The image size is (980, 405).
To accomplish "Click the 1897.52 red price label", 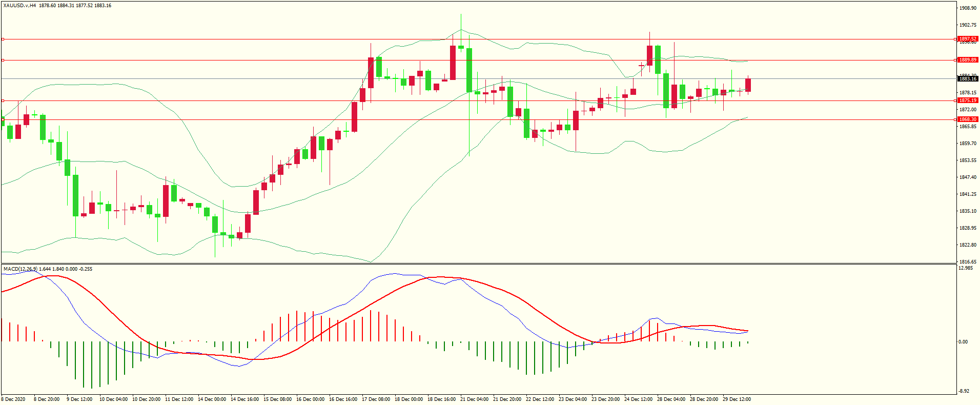I will click(968, 39).
